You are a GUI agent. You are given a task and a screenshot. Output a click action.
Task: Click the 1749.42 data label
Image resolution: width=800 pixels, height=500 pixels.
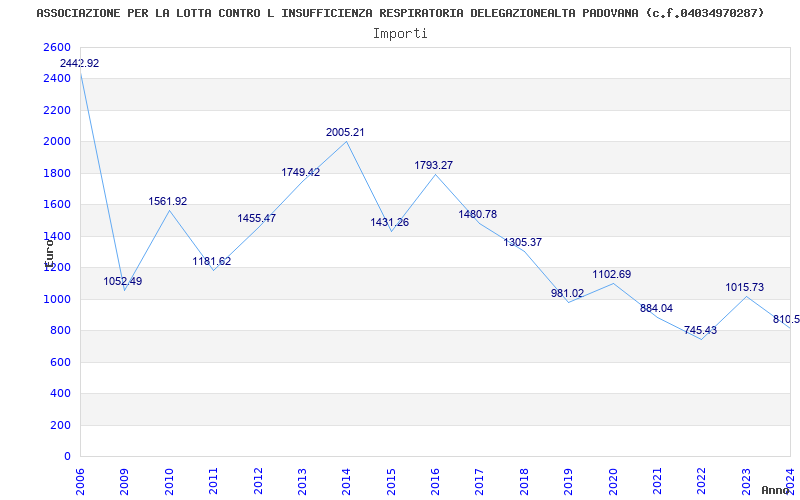[x=301, y=172]
